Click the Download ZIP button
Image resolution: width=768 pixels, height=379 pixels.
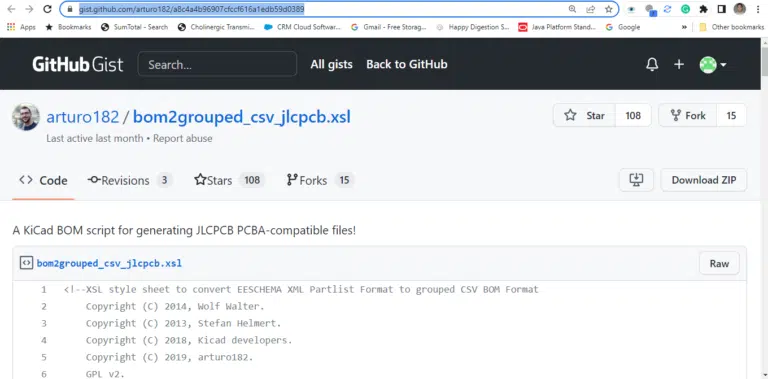(703, 180)
